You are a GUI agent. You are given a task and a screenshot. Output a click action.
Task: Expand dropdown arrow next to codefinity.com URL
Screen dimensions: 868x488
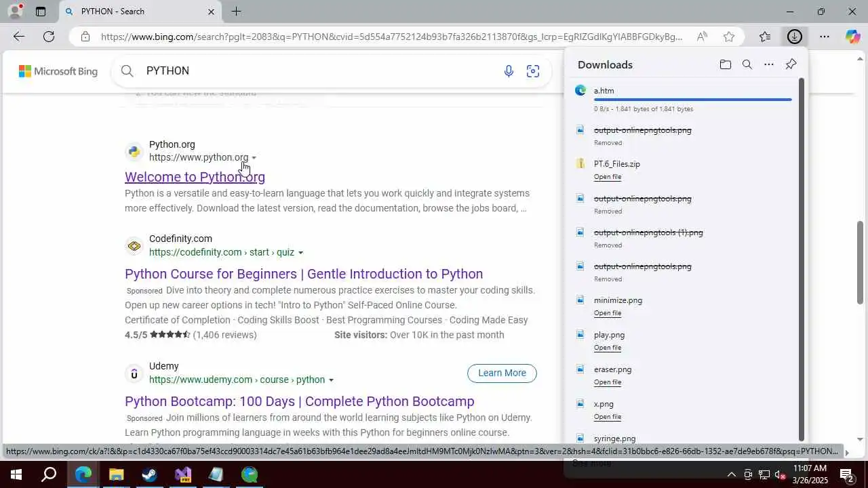point(300,253)
